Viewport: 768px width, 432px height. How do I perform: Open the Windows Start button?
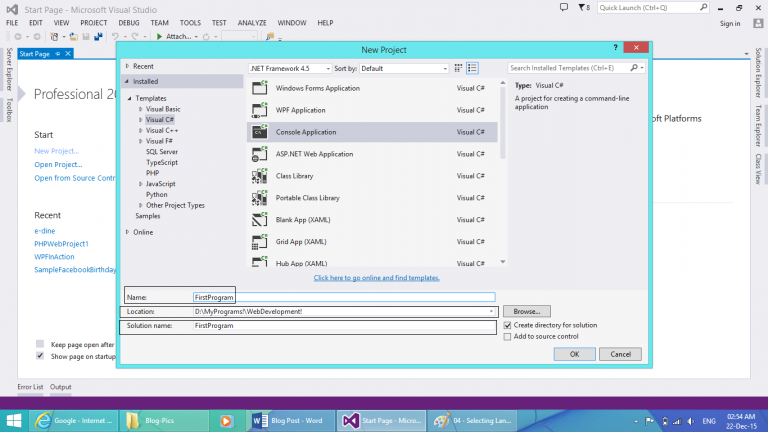pos(14,421)
